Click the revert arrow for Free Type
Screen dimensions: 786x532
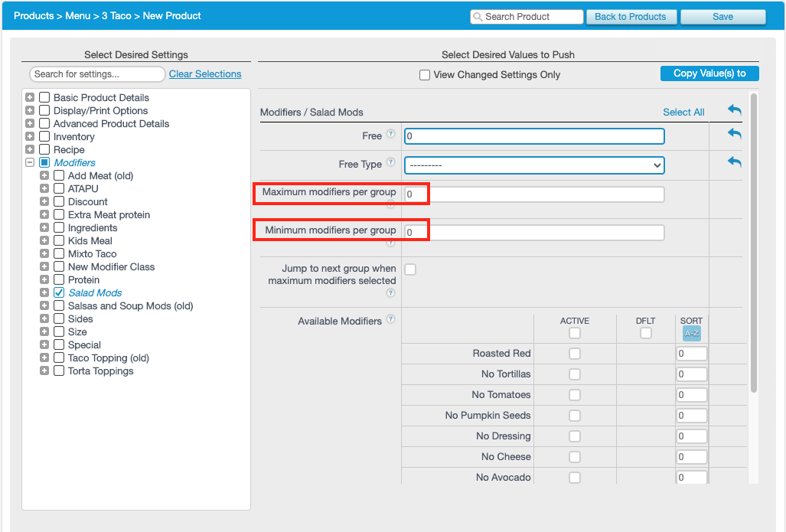pos(735,162)
